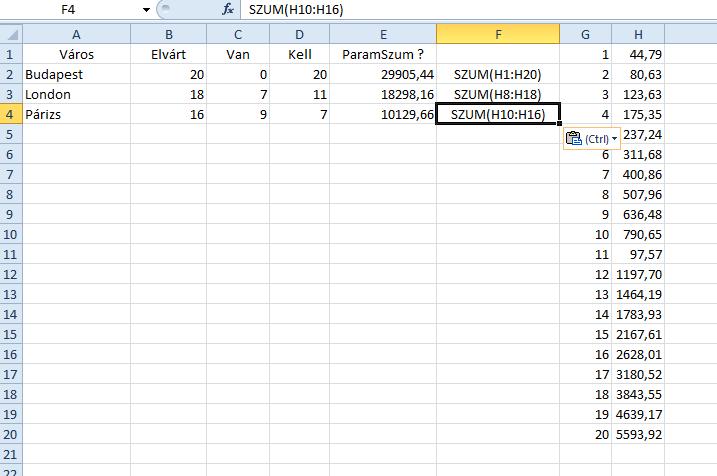
Task: Click the Name Box showing F4
Action: point(69,10)
